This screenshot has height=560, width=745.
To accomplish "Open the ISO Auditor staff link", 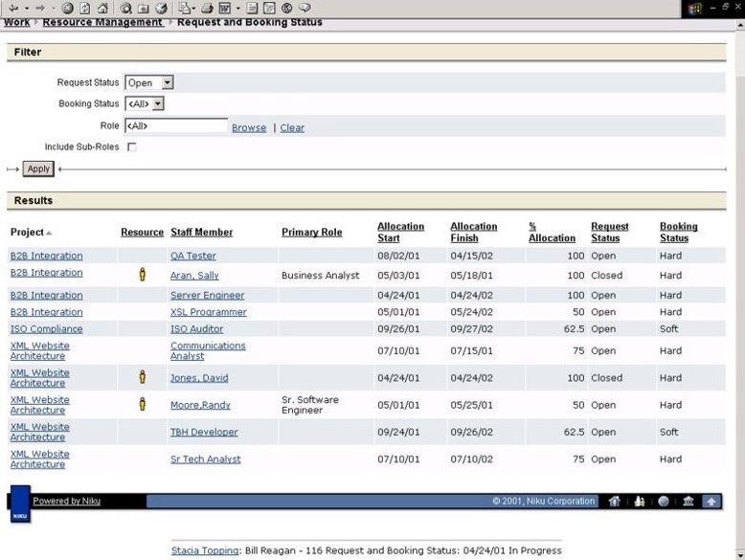I will (196, 328).
